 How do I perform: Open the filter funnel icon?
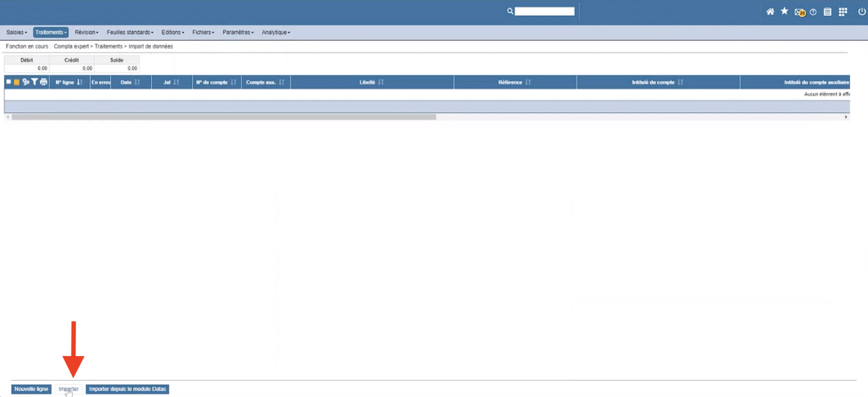pyautogui.click(x=34, y=82)
